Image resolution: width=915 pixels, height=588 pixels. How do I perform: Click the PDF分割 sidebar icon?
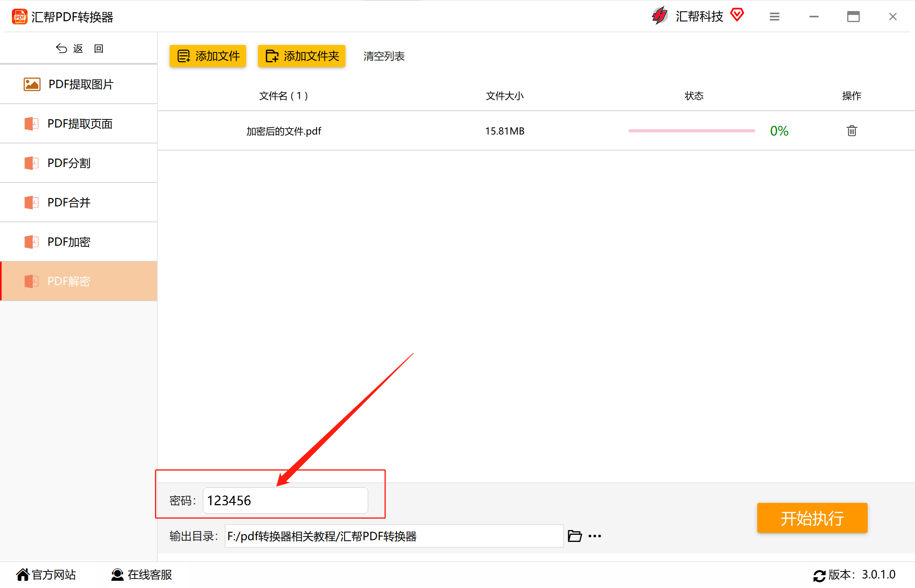(x=32, y=163)
